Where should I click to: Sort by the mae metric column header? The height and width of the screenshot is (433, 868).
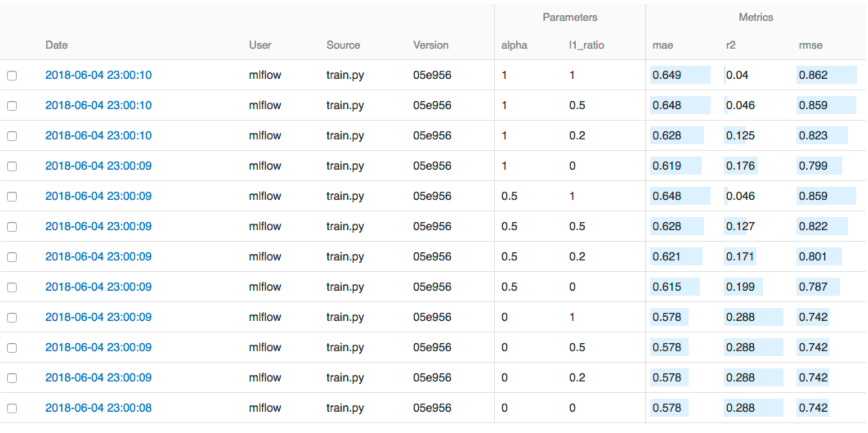point(662,45)
